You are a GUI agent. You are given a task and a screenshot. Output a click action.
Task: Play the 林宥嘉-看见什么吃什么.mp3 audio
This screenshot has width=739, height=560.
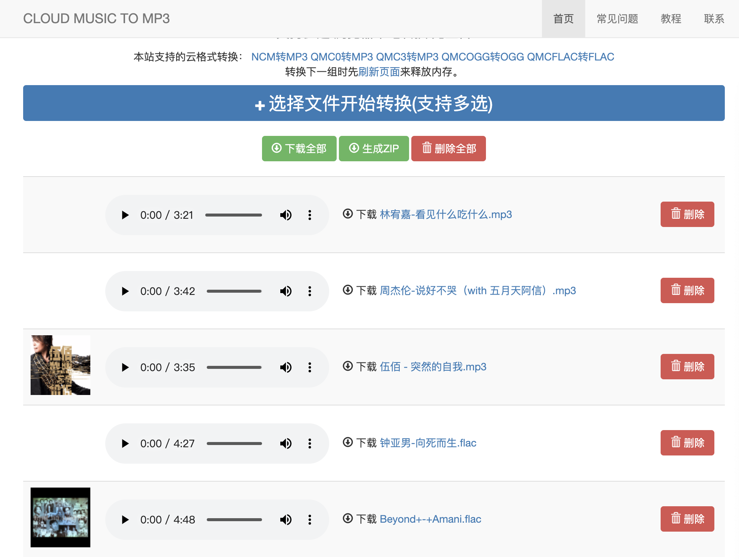tap(125, 215)
